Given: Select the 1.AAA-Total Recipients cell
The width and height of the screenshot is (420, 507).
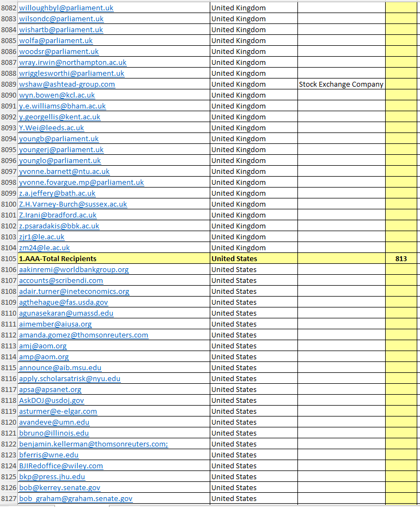Looking at the screenshot, I should click(114, 258).
